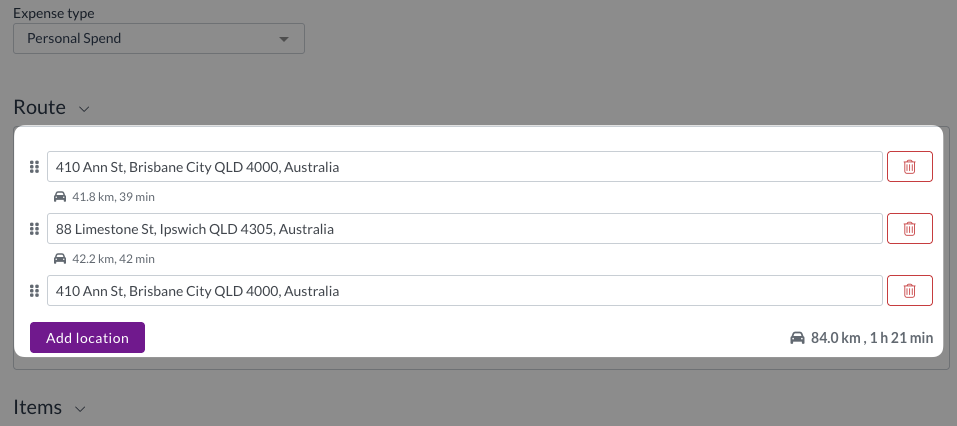Click the Route section heading

(x=40, y=107)
